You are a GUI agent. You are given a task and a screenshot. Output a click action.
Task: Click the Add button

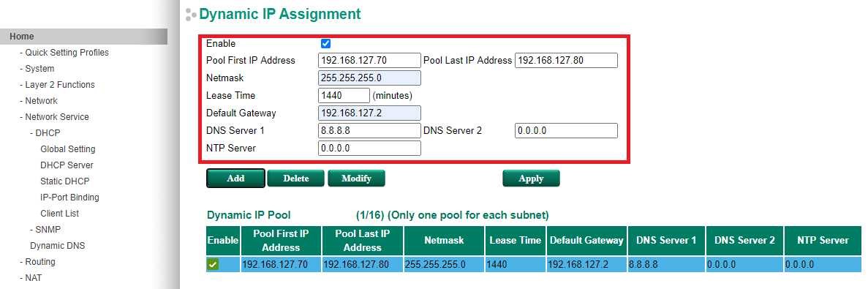tap(235, 179)
